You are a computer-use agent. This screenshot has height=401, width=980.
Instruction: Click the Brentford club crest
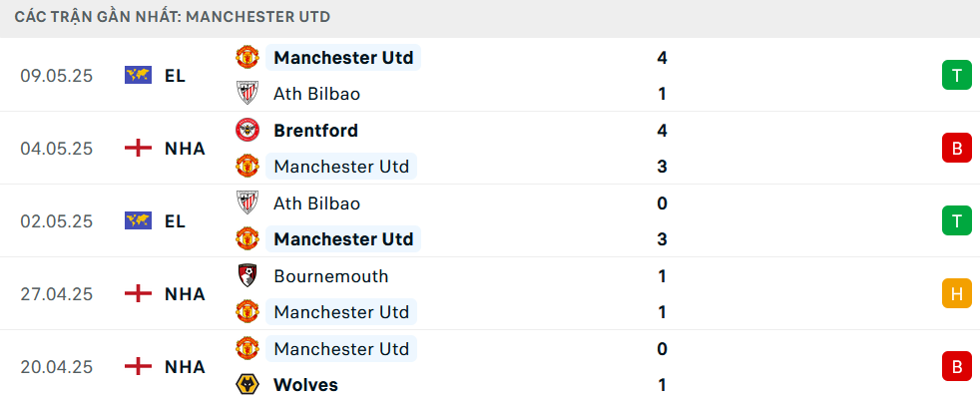tap(246, 131)
